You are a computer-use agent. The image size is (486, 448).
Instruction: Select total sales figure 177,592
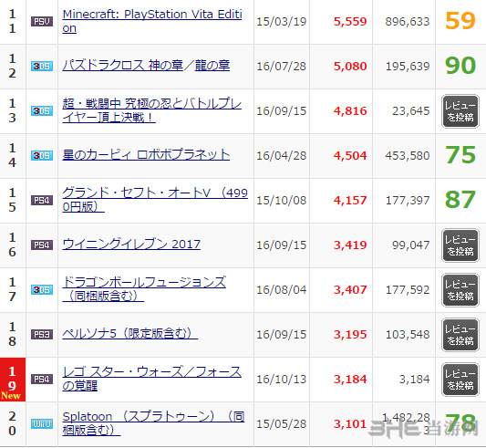click(x=408, y=289)
